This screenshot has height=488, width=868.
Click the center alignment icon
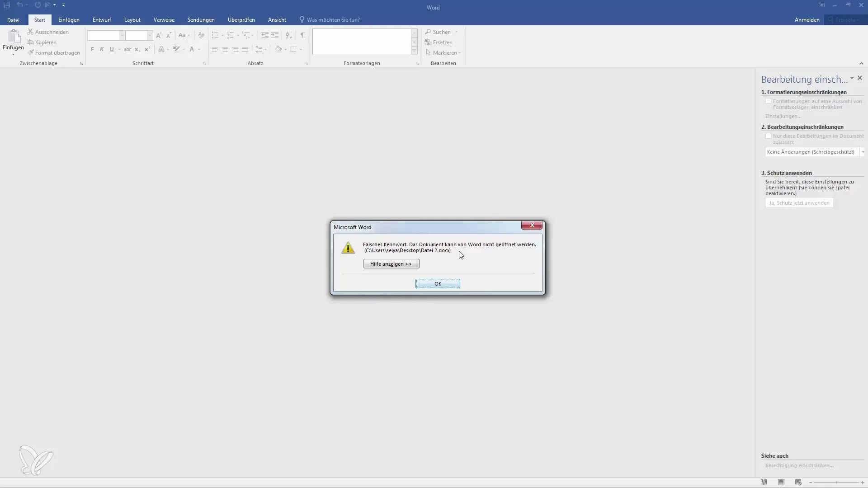tap(225, 49)
